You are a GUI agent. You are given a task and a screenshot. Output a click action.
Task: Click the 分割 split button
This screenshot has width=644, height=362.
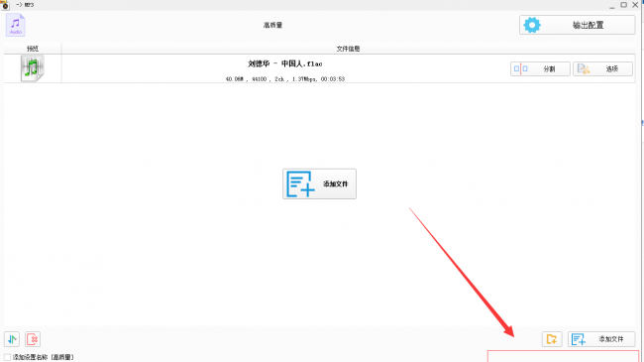coord(540,68)
